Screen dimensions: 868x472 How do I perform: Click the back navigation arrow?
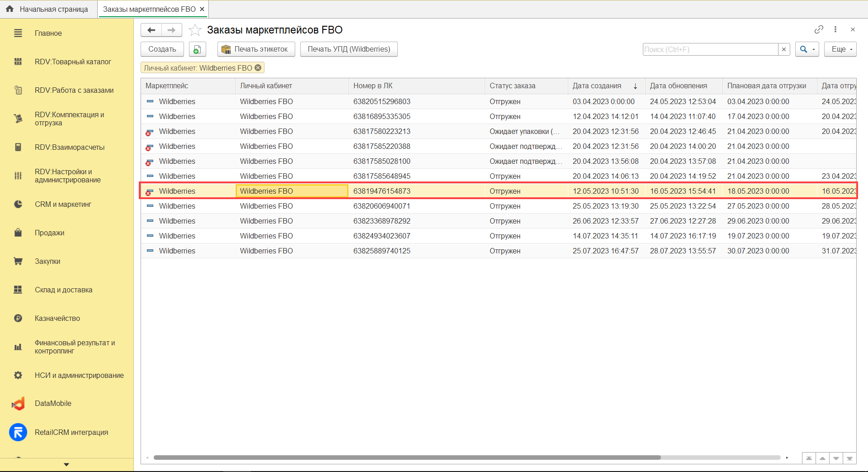[151, 30]
